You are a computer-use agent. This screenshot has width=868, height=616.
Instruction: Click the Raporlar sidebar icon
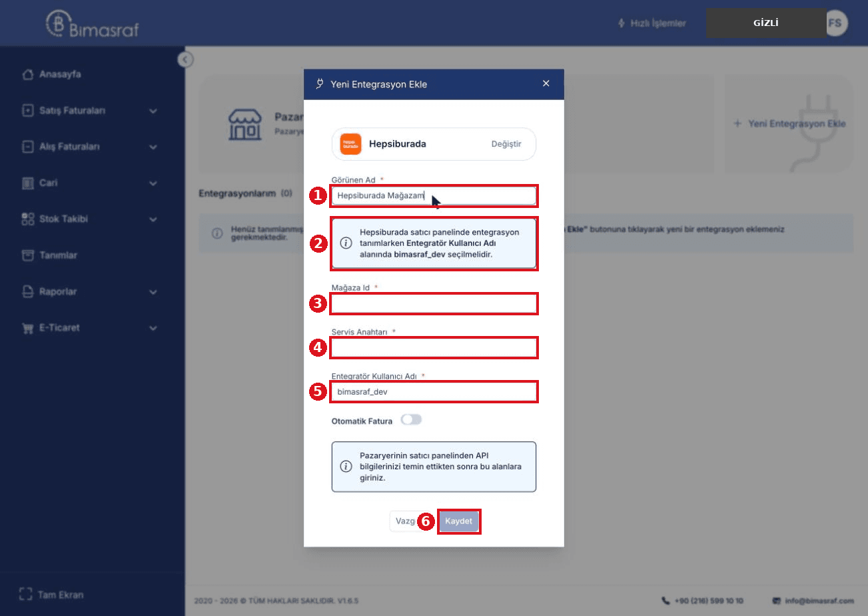(x=28, y=291)
